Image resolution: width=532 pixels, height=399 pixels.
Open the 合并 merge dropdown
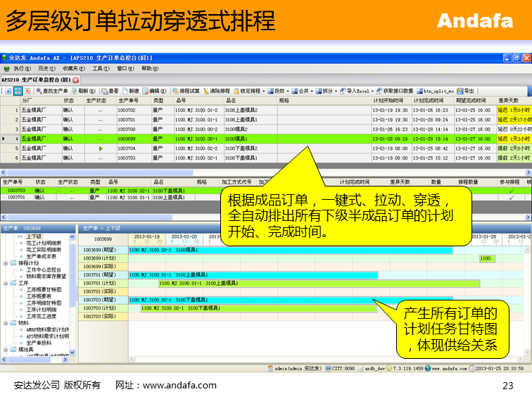click(301, 91)
